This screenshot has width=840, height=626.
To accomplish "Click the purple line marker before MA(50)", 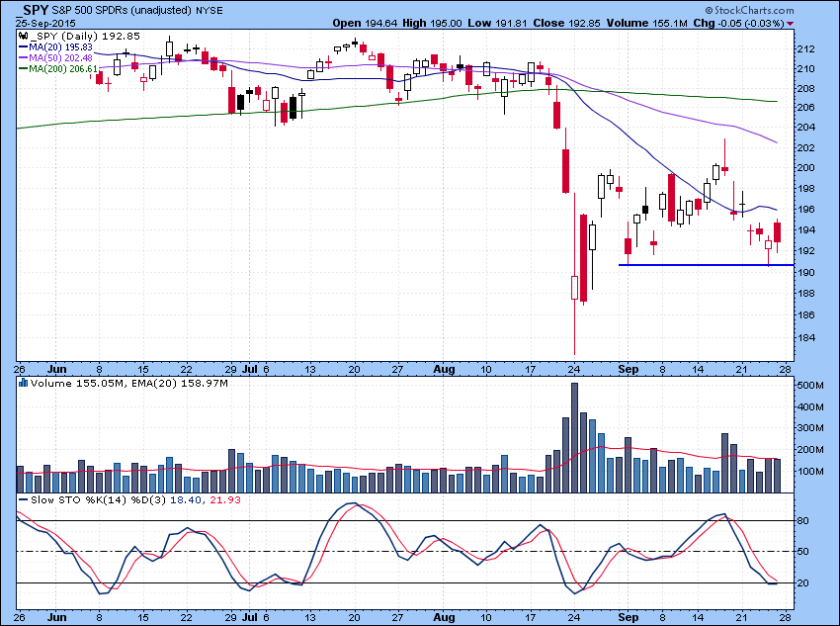I will click(x=23, y=58).
